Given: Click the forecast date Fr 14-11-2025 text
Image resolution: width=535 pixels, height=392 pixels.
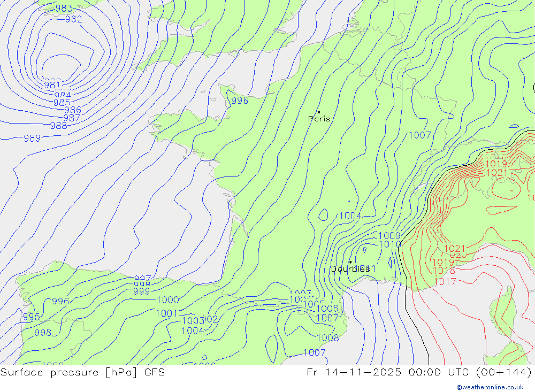Looking at the screenshot, I should pos(354,372).
